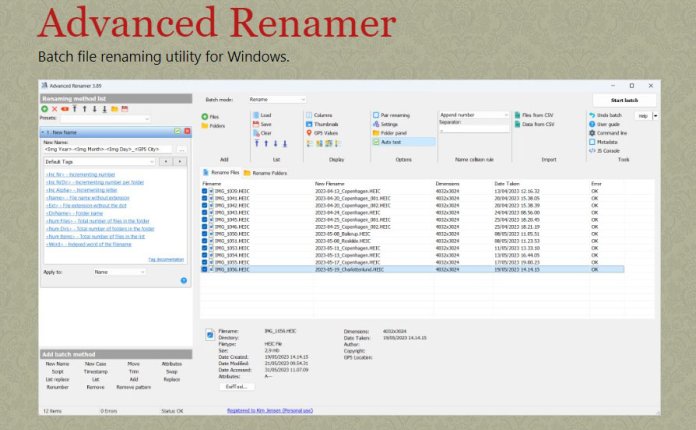Click the red X delete method icon
The height and width of the screenshot is (430, 696).
tap(55, 109)
